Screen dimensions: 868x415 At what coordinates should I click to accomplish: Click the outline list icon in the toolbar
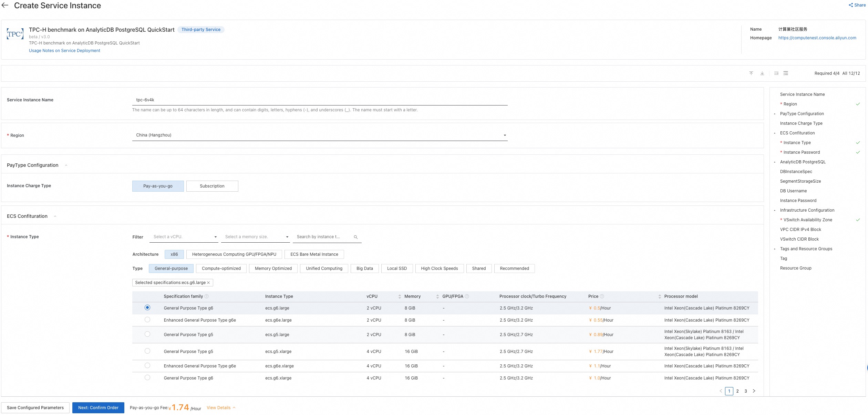pyautogui.click(x=786, y=73)
